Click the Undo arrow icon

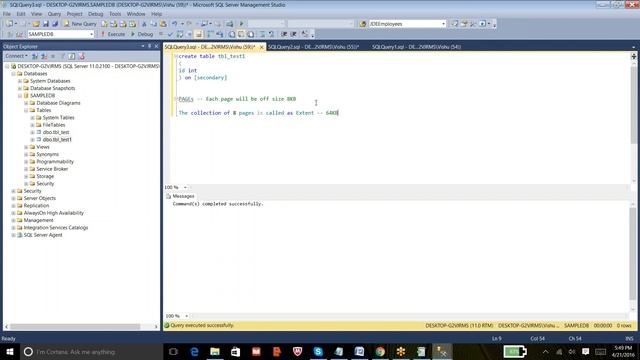point(175,24)
